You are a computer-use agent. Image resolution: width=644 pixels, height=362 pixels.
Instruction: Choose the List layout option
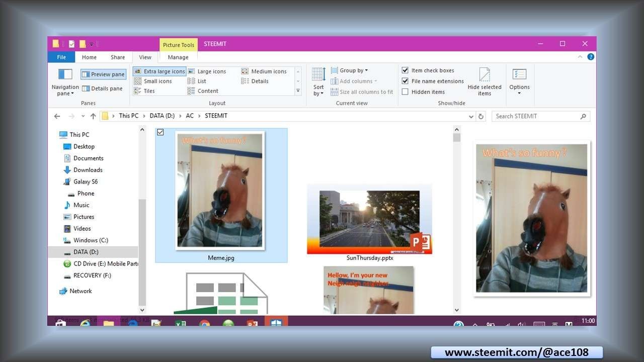[197, 81]
